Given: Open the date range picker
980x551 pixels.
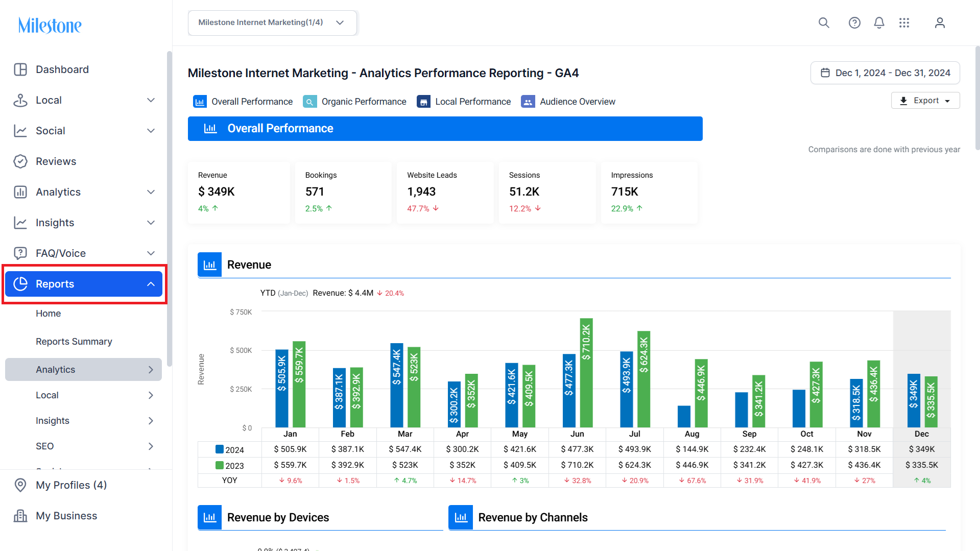Looking at the screenshot, I should pyautogui.click(x=885, y=73).
